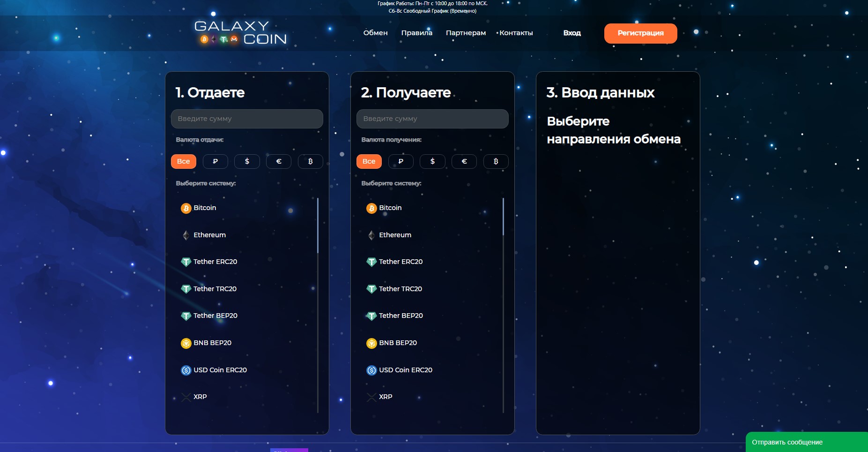Filter Отдаете currencies by dollar
Image resolution: width=868 pixels, height=452 pixels.
click(247, 161)
